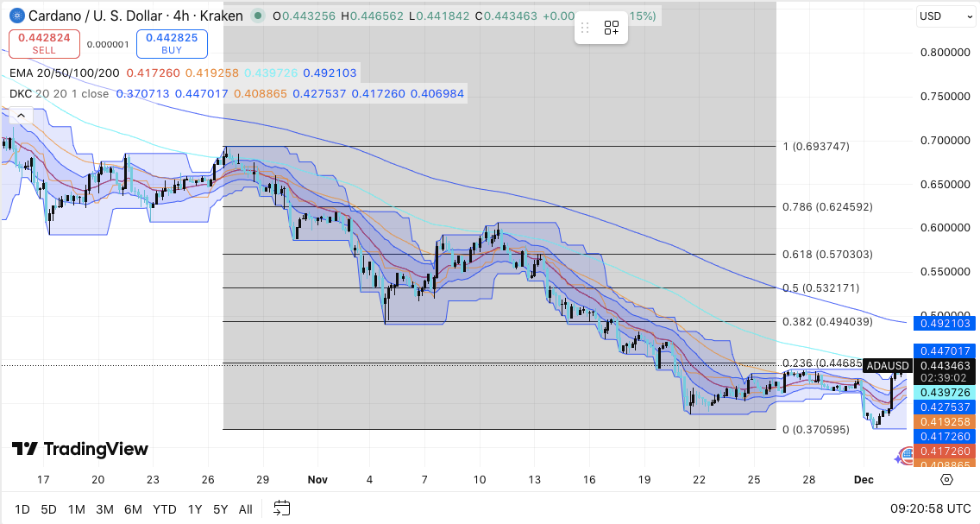Viewport: 980px width, 524px height.
Task: Grab the floating toolbar drag handle
Action: [585, 28]
